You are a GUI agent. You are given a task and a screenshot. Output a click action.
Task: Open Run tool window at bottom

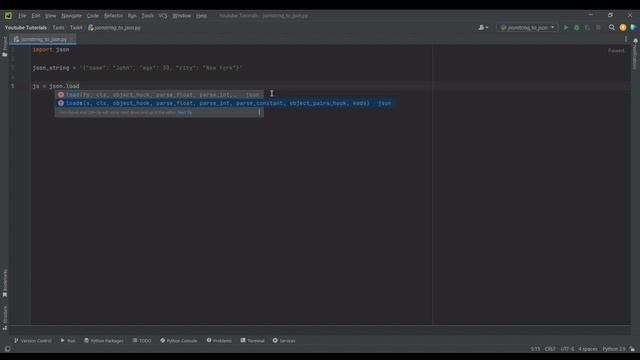(x=68, y=340)
